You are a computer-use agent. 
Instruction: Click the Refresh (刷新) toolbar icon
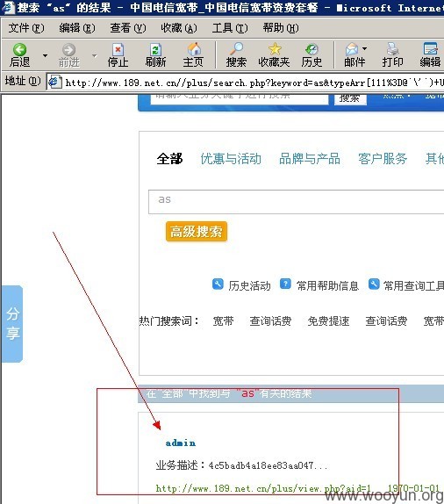(155, 50)
